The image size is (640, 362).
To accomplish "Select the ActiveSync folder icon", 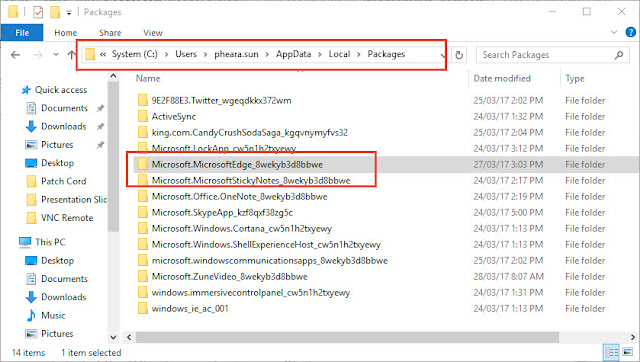I will tap(142, 116).
